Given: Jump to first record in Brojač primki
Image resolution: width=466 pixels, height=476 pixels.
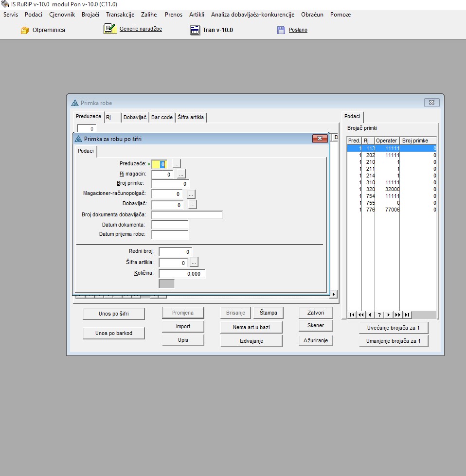Looking at the screenshot, I should [352, 315].
